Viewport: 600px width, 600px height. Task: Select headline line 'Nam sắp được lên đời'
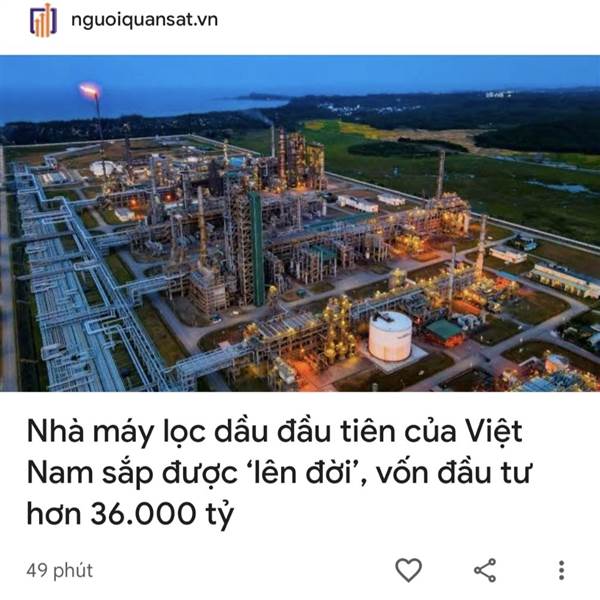pos(194,473)
